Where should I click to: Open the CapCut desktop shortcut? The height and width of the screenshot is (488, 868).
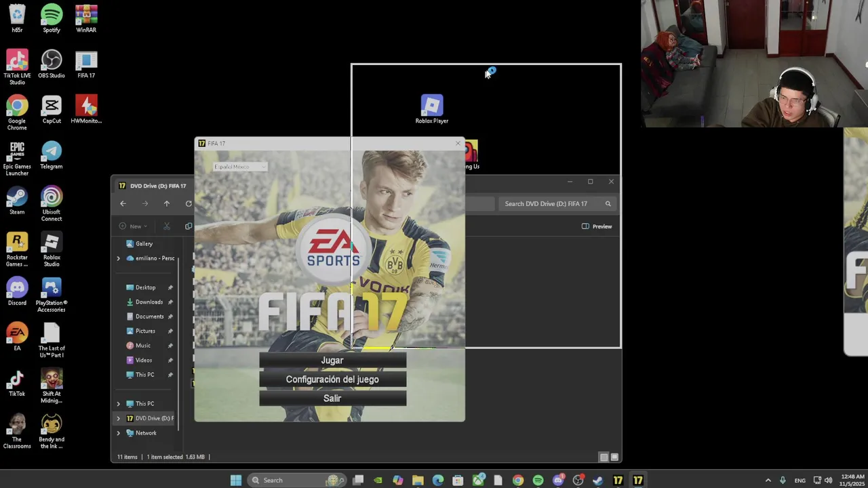coord(52,110)
